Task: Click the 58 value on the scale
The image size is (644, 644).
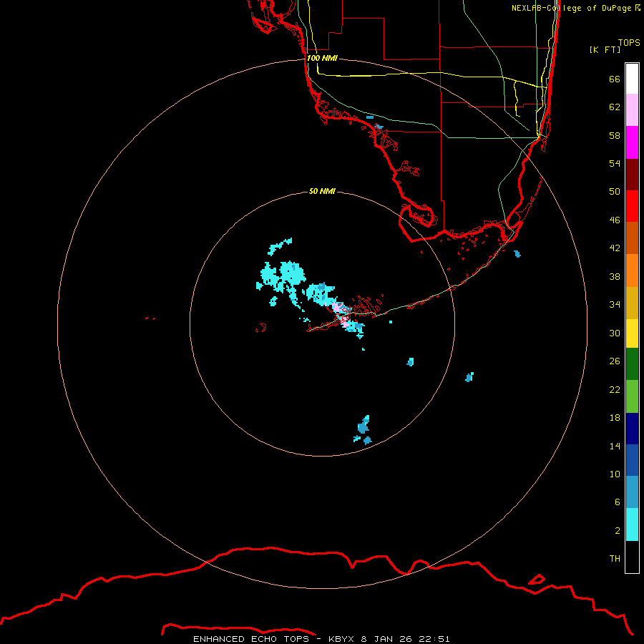Action: click(615, 135)
